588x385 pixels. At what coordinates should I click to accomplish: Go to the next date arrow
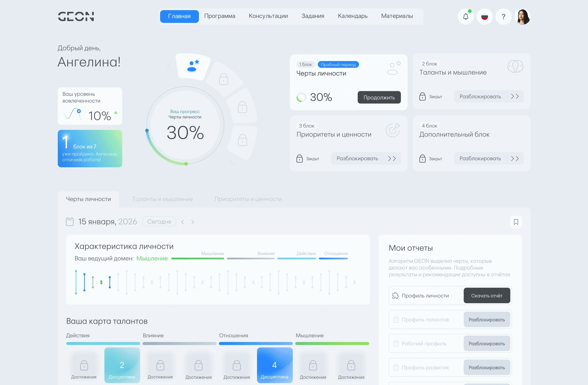click(193, 222)
